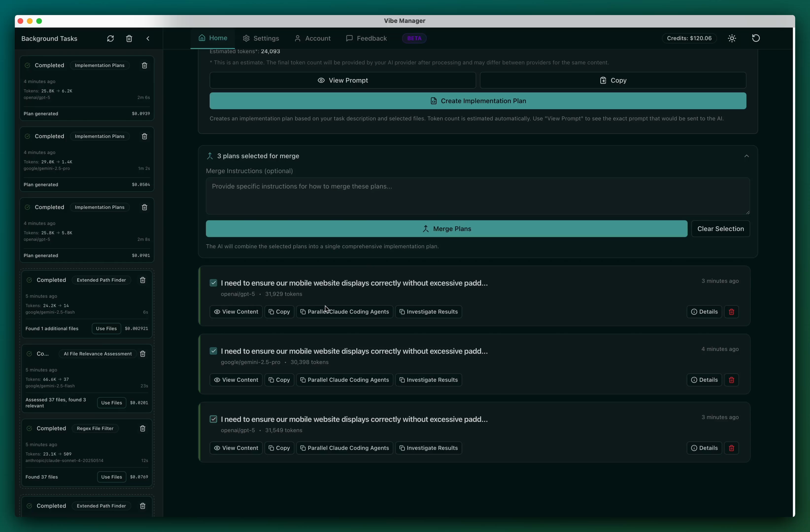Click Clear Selection button
This screenshot has width=810, height=532.
click(721, 229)
